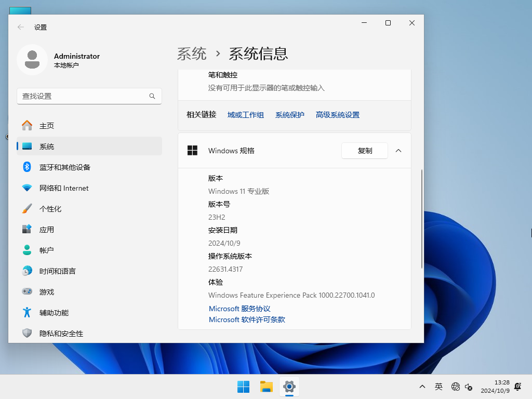The image size is (532, 399).
Task: Open Network and Internet (网络和Internet) settings
Action: click(64, 188)
